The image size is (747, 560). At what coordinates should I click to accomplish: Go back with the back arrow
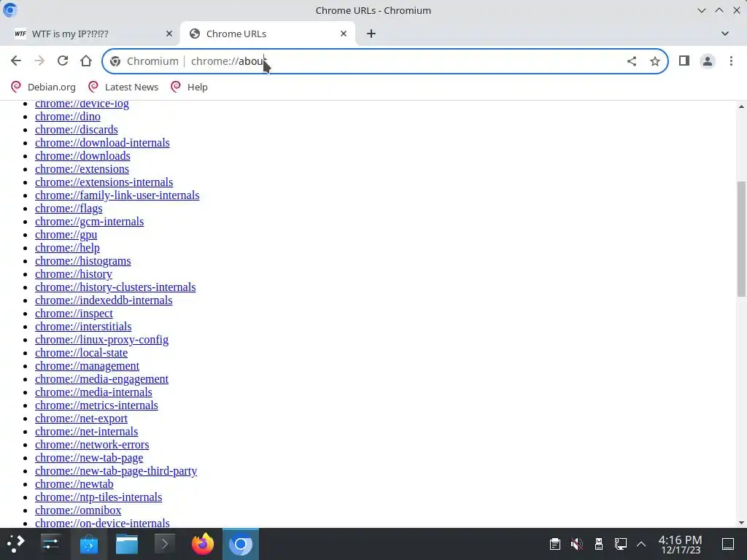(16, 61)
